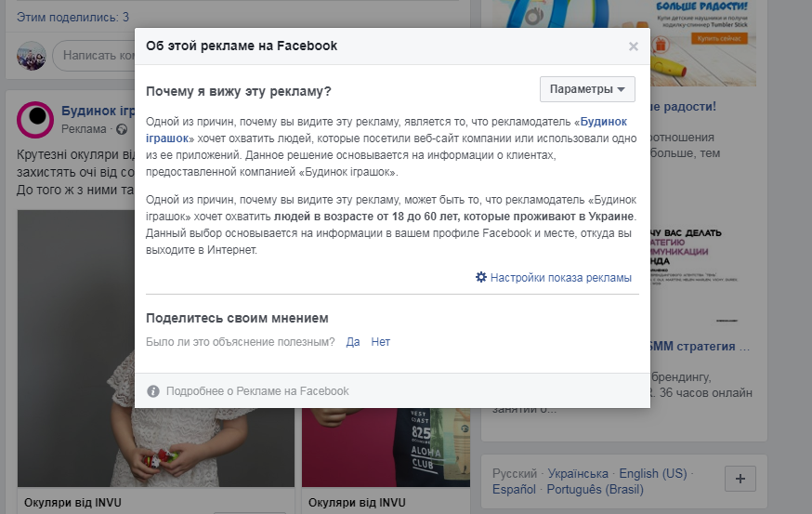Screen dimensions: 812x514
Task: Open the brand strategy sidebar ad image
Action: 702,276
